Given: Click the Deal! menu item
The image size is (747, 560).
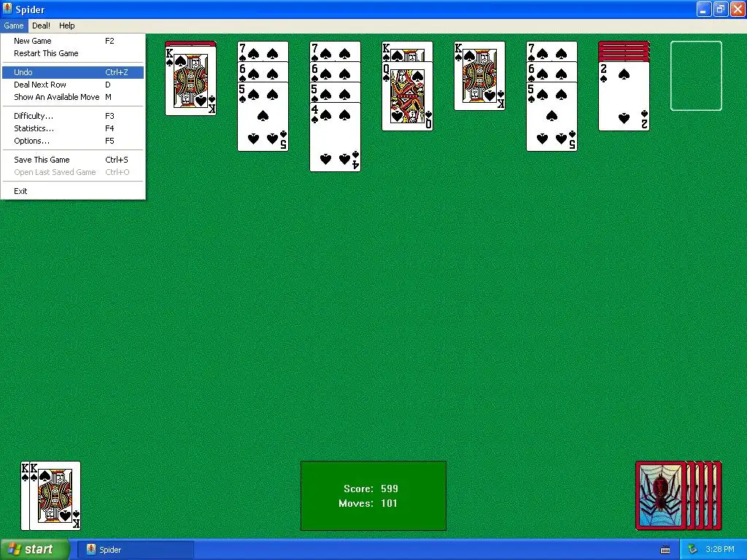Looking at the screenshot, I should pyautogui.click(x=41, y=26).
